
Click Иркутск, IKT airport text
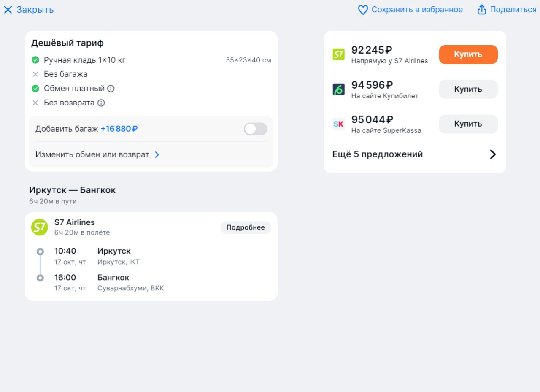119,262
